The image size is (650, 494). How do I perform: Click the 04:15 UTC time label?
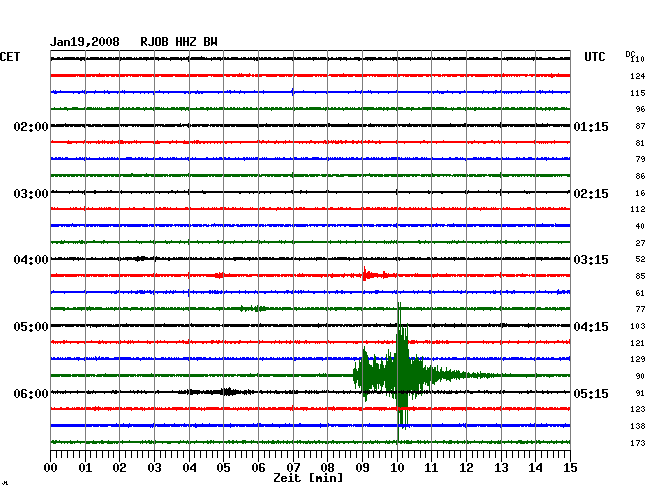(x=591, y=327)
